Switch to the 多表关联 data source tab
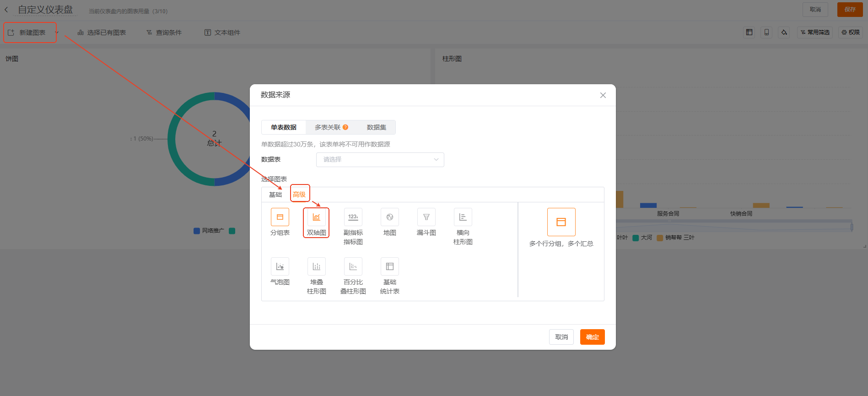 (327, 127)
